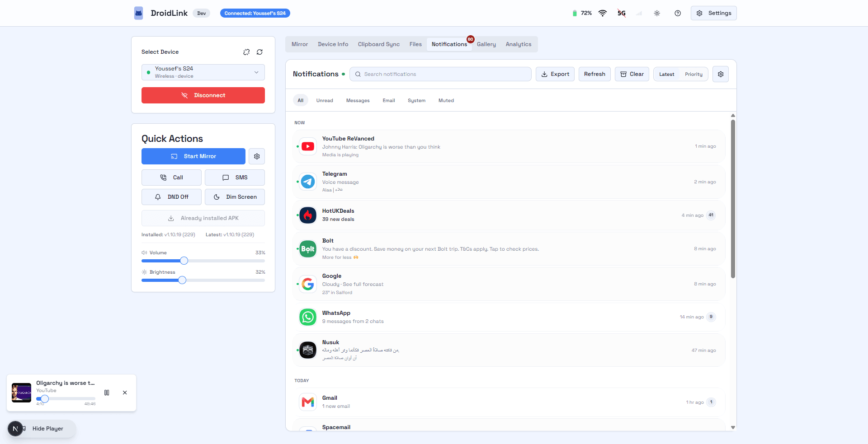Click the Clear notifications button
This screenshot has width=868, height=444.
point(632,74)
